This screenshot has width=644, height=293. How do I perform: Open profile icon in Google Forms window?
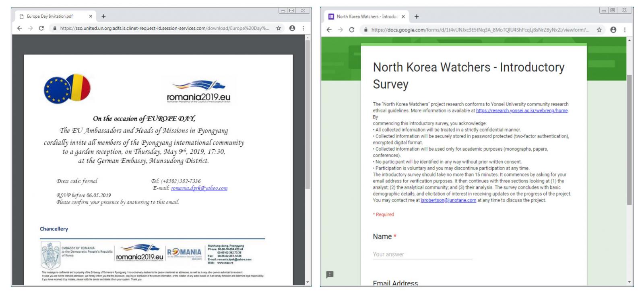pos(613,30)
